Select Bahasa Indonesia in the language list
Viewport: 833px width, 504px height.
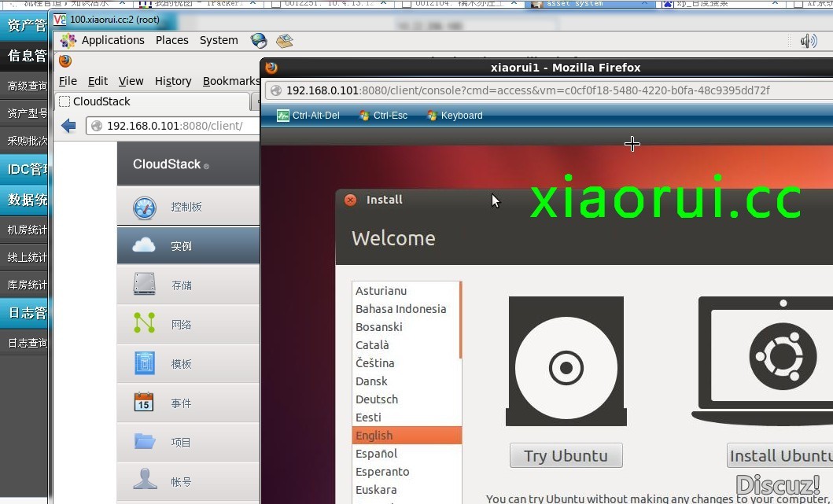point(405,309)
